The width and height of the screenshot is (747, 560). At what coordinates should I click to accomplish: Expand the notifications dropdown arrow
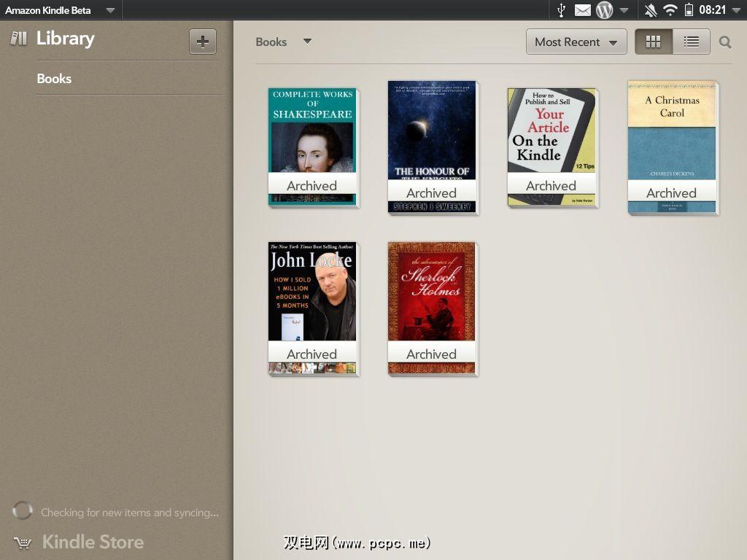624,10
